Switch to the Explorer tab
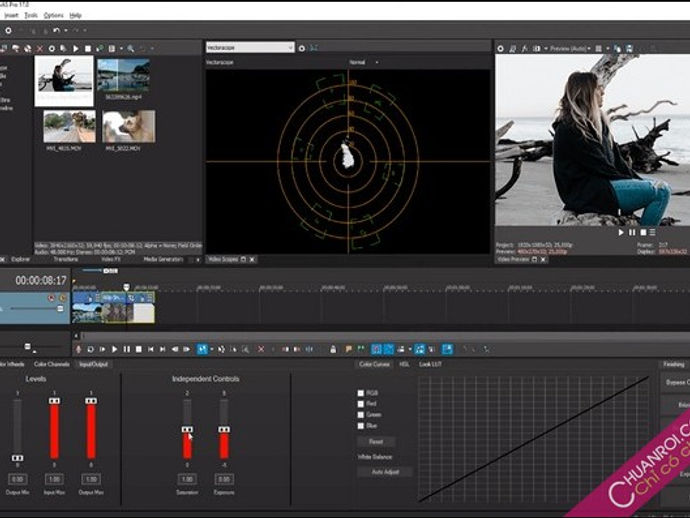Screen dimensions: 690x518 (21, 259)
